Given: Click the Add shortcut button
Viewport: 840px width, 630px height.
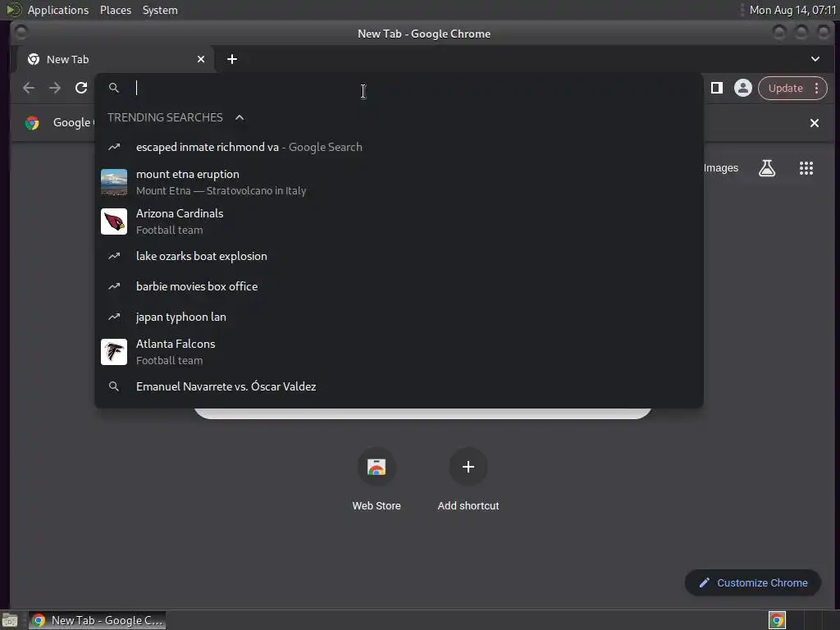Looking at the screenshot, I should point(468,478).
